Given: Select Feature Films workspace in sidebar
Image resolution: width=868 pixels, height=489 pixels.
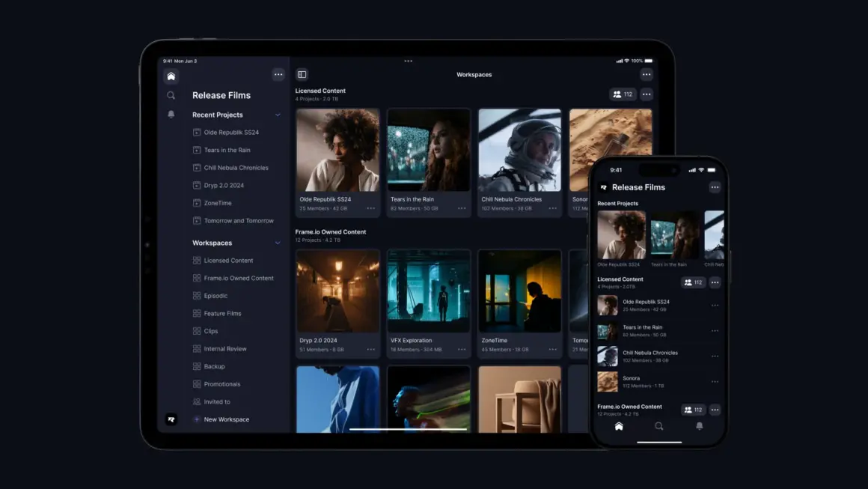Looking at the screenshot, I should (x=222, y=314).
